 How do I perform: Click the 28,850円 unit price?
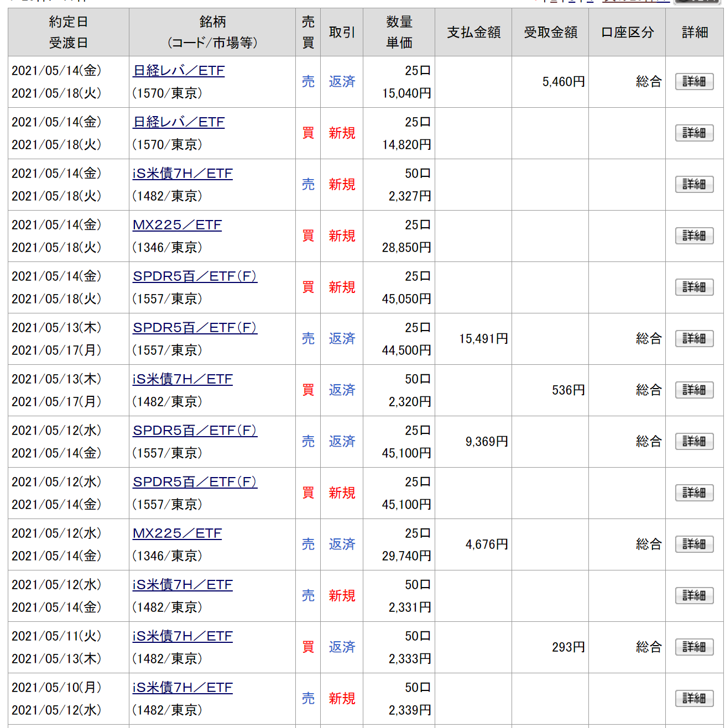(406, 248)
